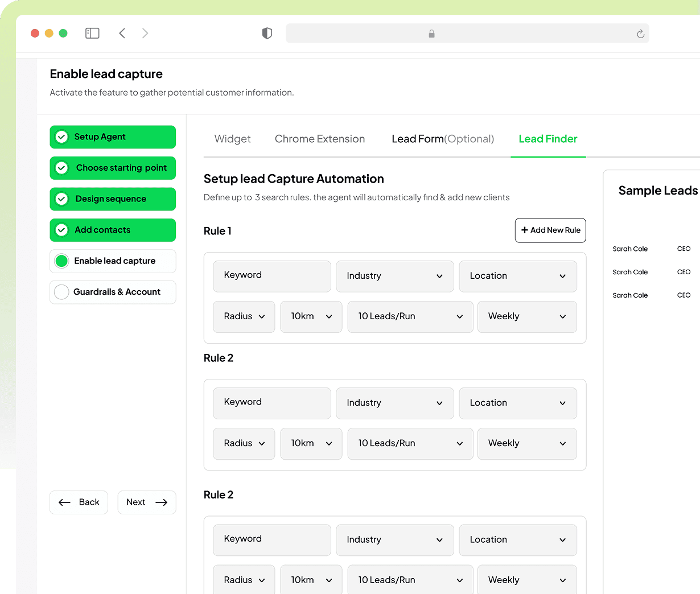Click the Design sequence checkmark icon
Screen dimensions: 700x594
click(x=61, y=199)
